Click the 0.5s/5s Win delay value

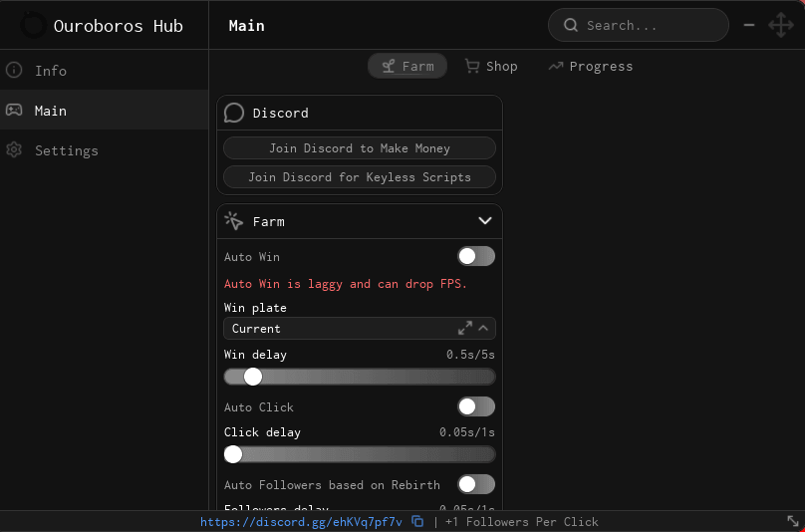pos(470,355)
